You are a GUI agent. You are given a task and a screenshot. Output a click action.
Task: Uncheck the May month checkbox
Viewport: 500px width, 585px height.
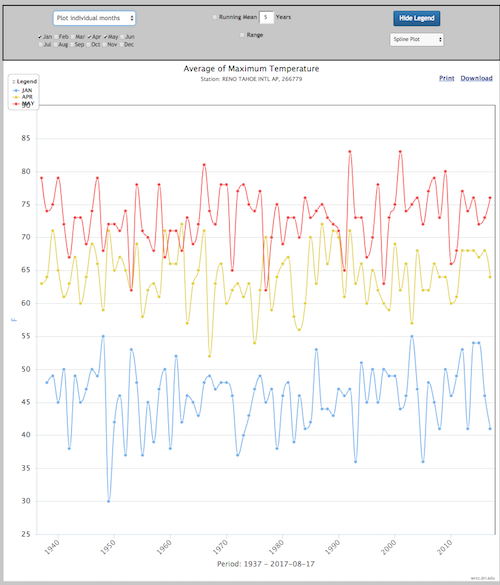(106, 37)
